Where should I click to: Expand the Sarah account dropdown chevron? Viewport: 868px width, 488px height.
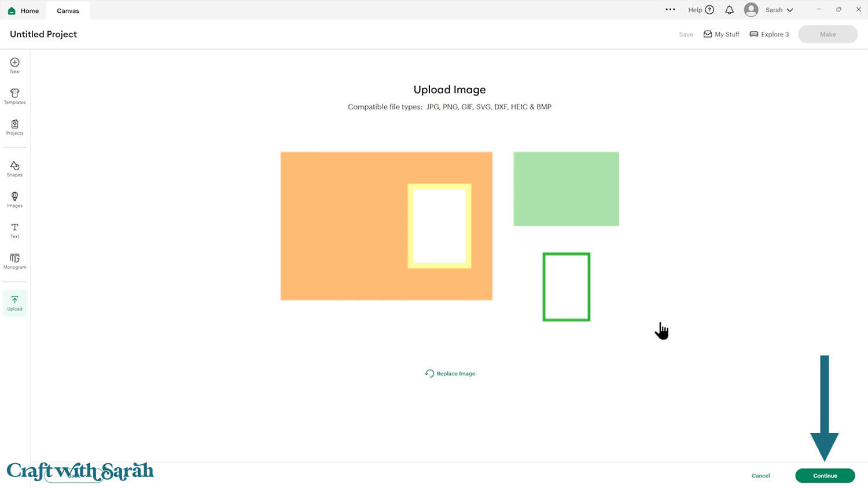tap(790, 10)
